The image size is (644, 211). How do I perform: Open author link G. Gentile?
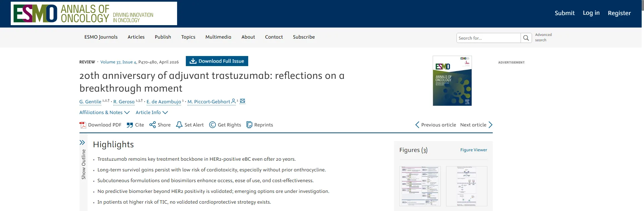[x=90, y=102]
